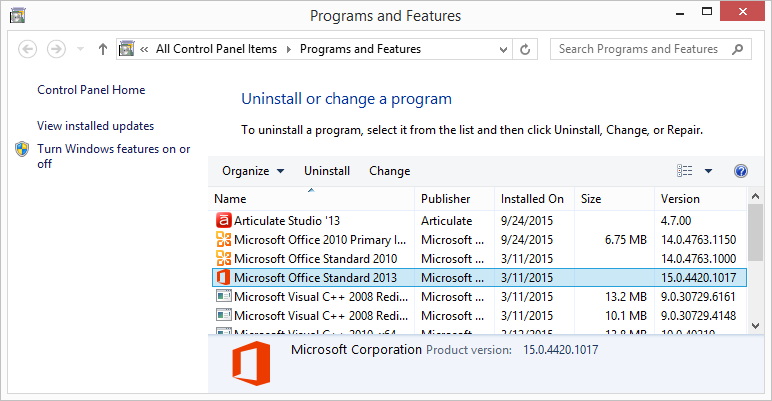Image resolution: width=772 pixels, height=401 pixels.
Task: Click the Articulate Studio '13 program icon
Action: pos(223,221)
